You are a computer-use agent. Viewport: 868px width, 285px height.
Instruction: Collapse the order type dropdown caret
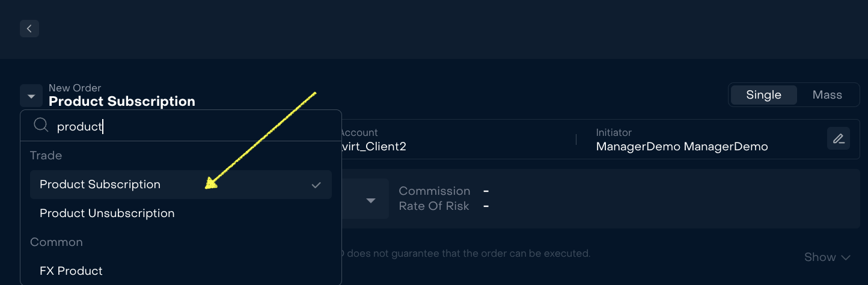(x=31, y=96)
